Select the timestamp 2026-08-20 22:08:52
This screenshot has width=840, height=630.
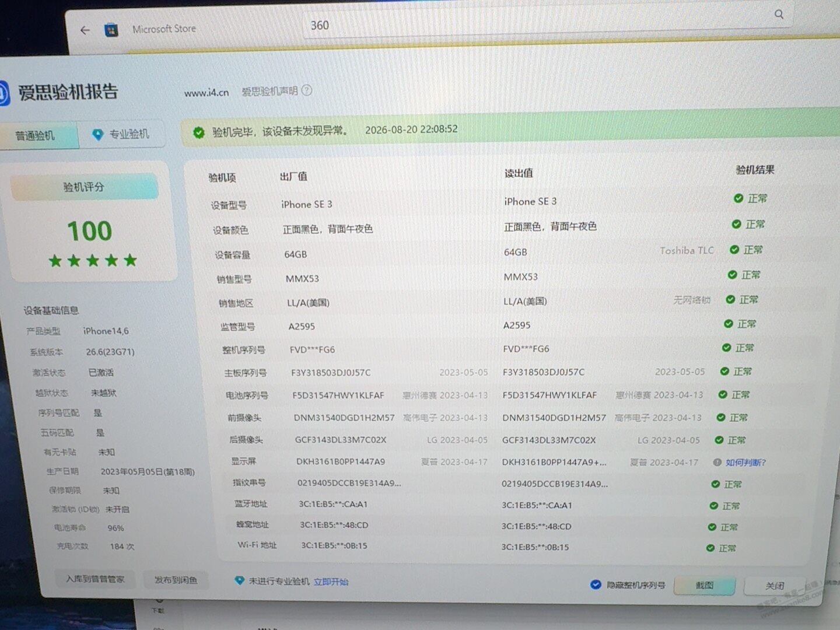[x=411, y=129]
